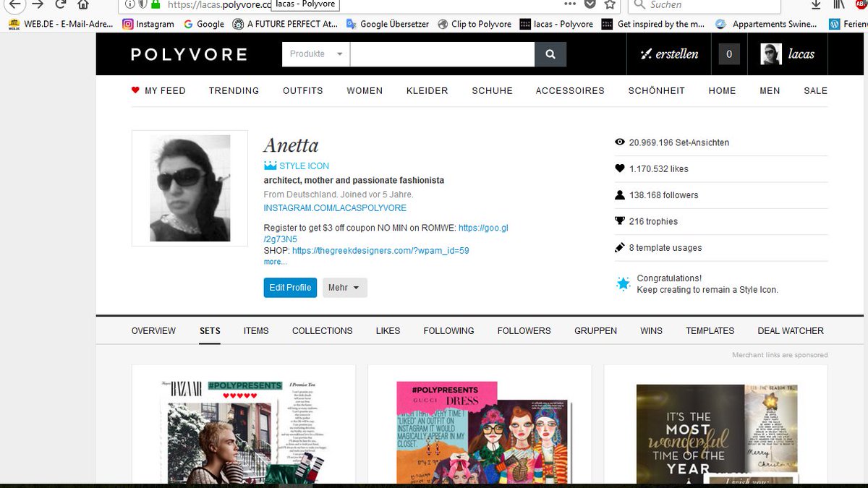The image size is (868, 488).
Task: Open the thegreekdesigners.com shop link
Action: 380,251
